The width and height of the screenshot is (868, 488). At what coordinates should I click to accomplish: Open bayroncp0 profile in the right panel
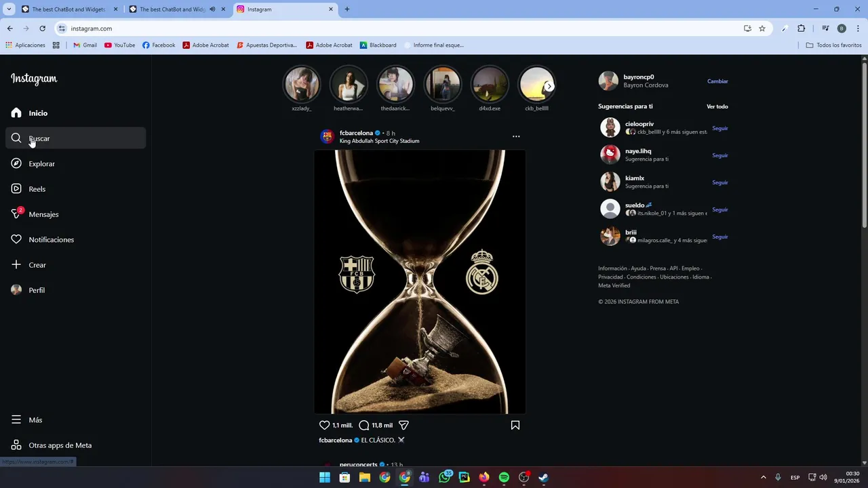[639, 77]
